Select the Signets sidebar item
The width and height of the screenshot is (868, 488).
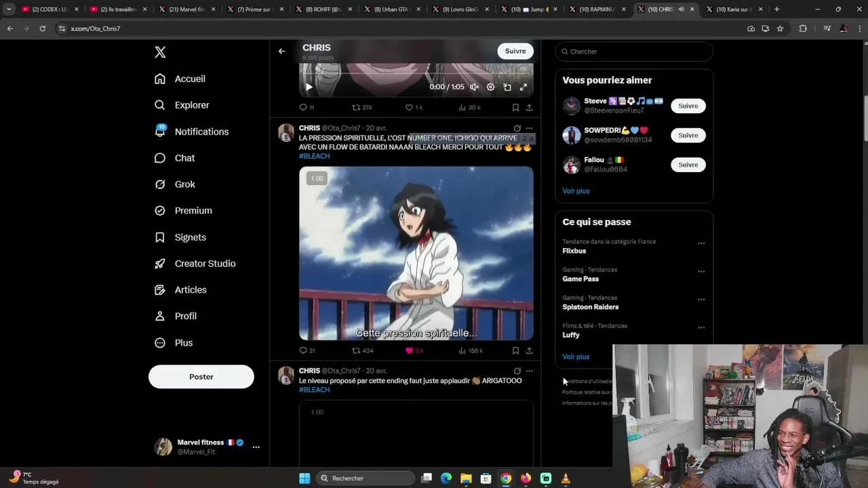coord(190,237)
